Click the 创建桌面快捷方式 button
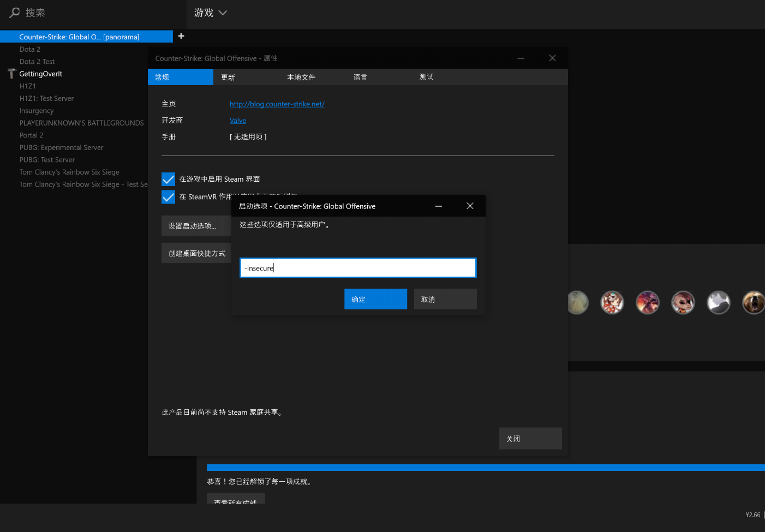 pyautogui.click(x=196, y=253)
